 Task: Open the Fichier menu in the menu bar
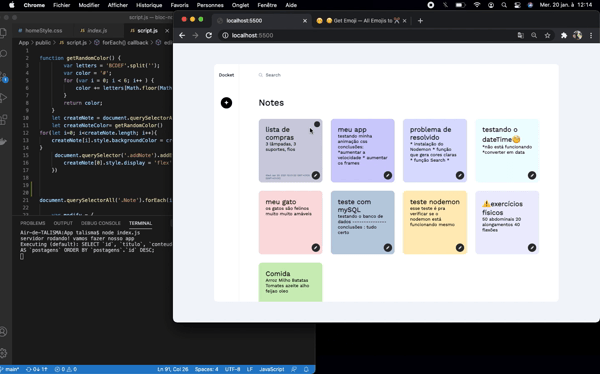pyautogui.click(x=61, y=5)
